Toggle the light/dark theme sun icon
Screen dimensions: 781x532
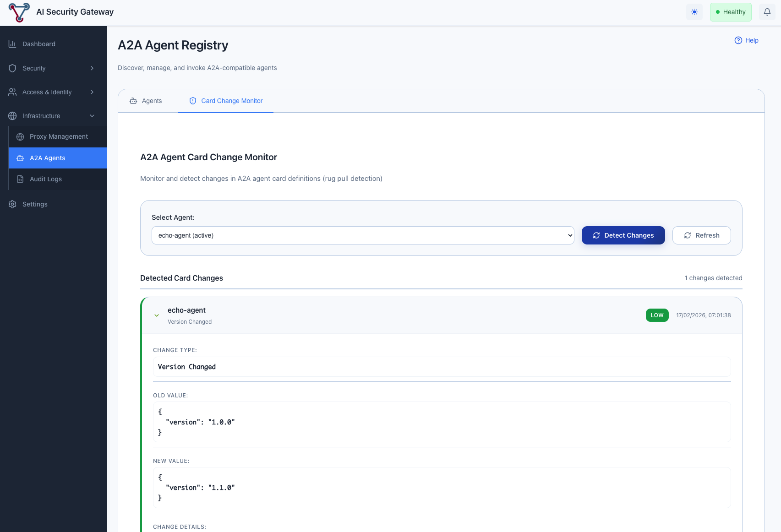point(694,12)
